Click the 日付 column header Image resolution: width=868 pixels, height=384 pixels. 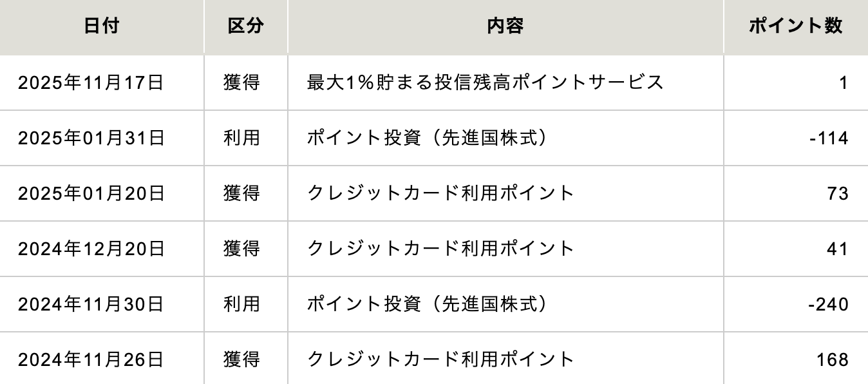pos(102,26)
